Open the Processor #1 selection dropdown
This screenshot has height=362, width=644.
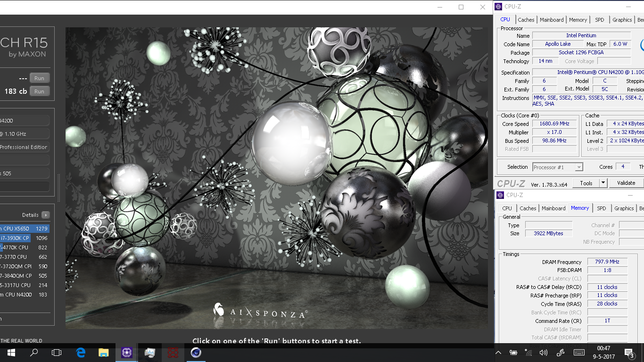(x=558, y=167)
